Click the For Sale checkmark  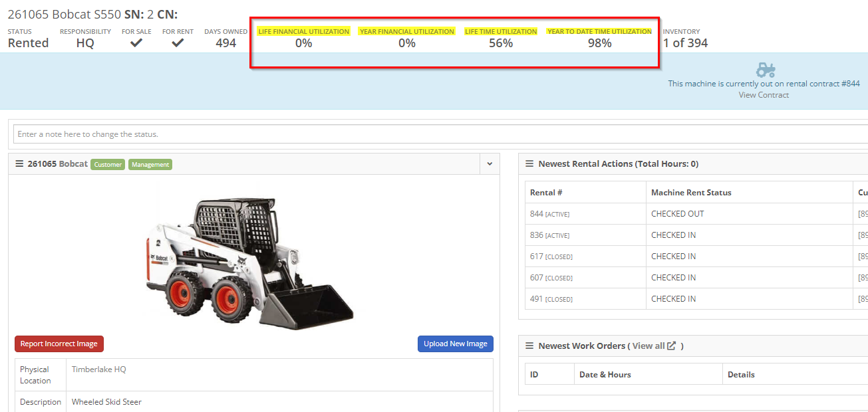(136, 43)
